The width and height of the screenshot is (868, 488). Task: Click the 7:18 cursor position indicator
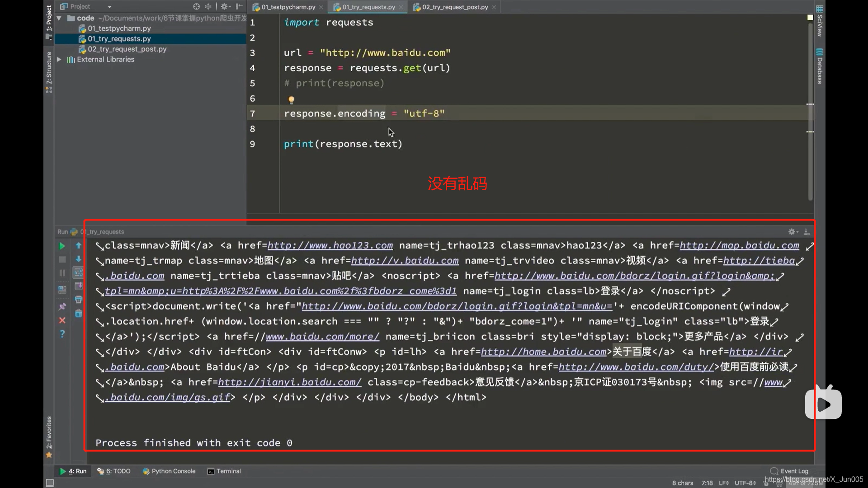point(707,483)
